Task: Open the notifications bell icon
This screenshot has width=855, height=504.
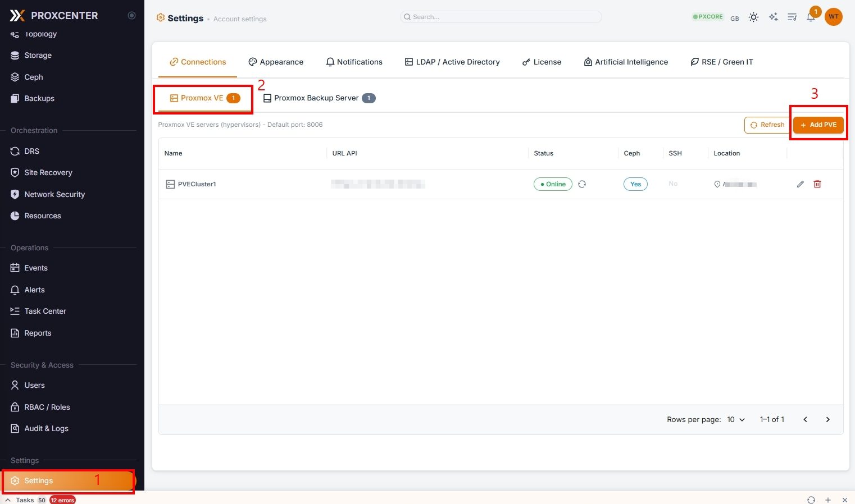Action: pos(810,17)
